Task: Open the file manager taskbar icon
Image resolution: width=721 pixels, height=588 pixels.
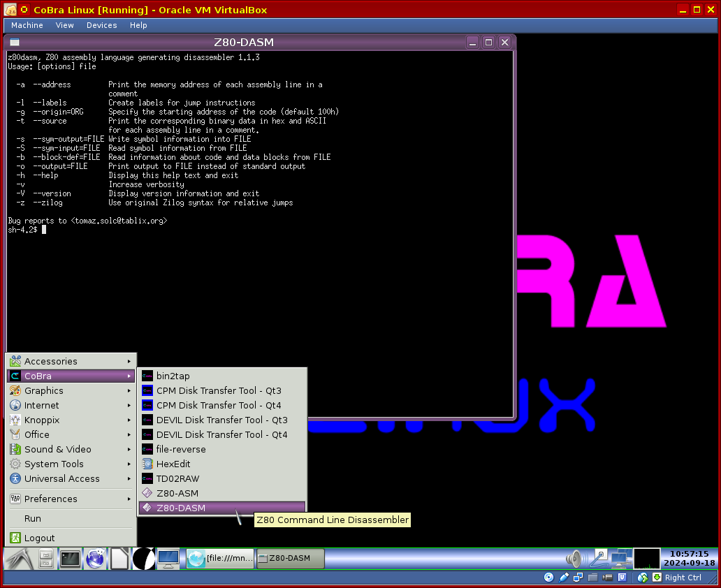Action: tap(46, 559)
